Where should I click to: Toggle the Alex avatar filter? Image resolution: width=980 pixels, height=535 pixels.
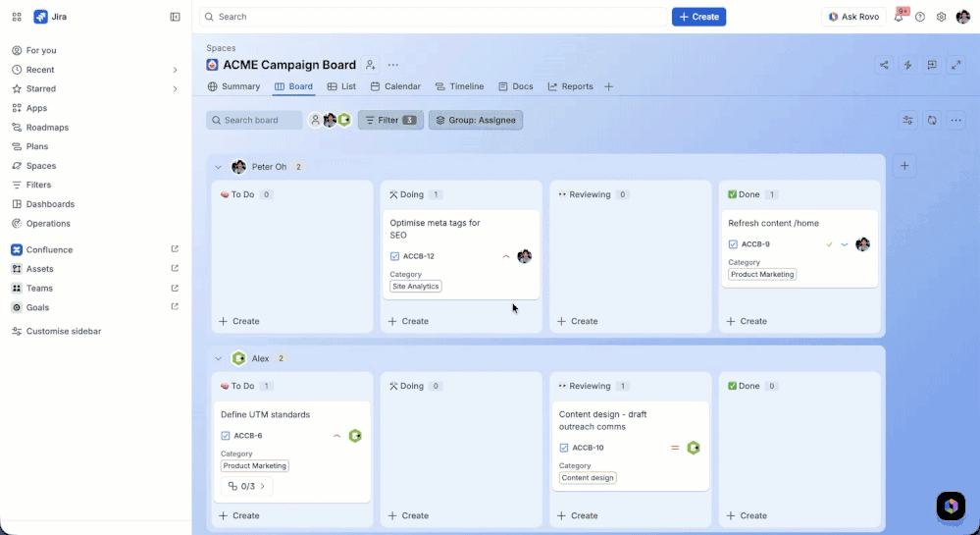[x=344, y=120]
